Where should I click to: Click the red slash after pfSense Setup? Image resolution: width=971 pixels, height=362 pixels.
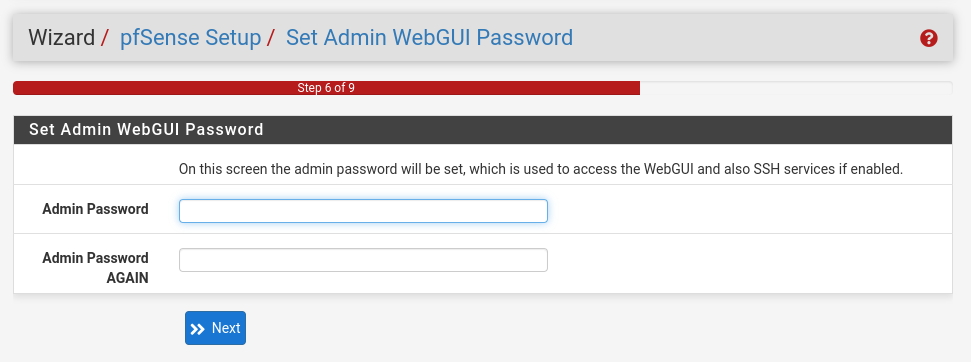pos(271,38)
